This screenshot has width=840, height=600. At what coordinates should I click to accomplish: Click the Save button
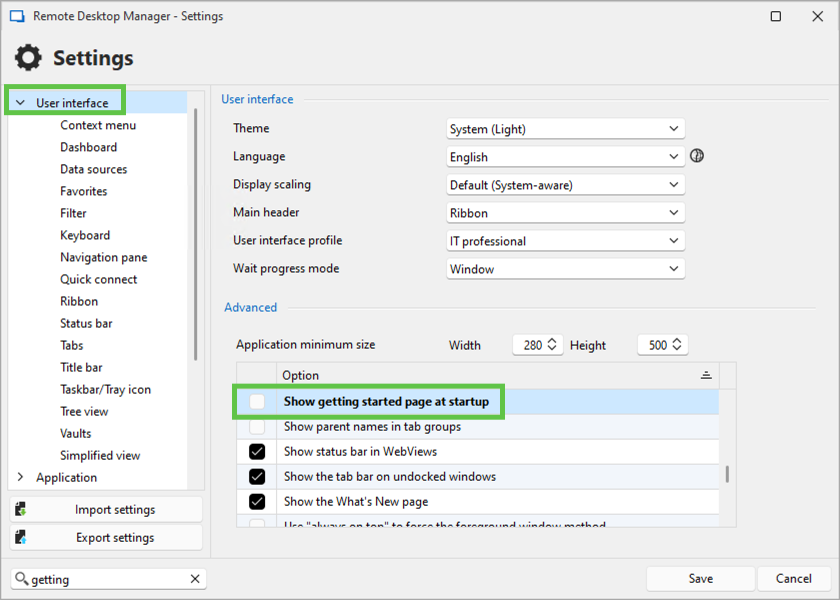(700, 579)
